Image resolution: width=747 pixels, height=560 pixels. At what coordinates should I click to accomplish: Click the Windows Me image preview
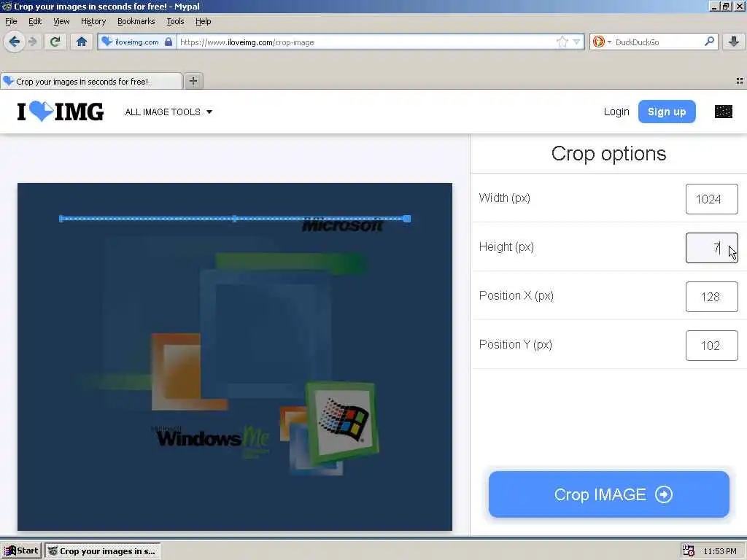pyautogui.click(x=235, y=357)
